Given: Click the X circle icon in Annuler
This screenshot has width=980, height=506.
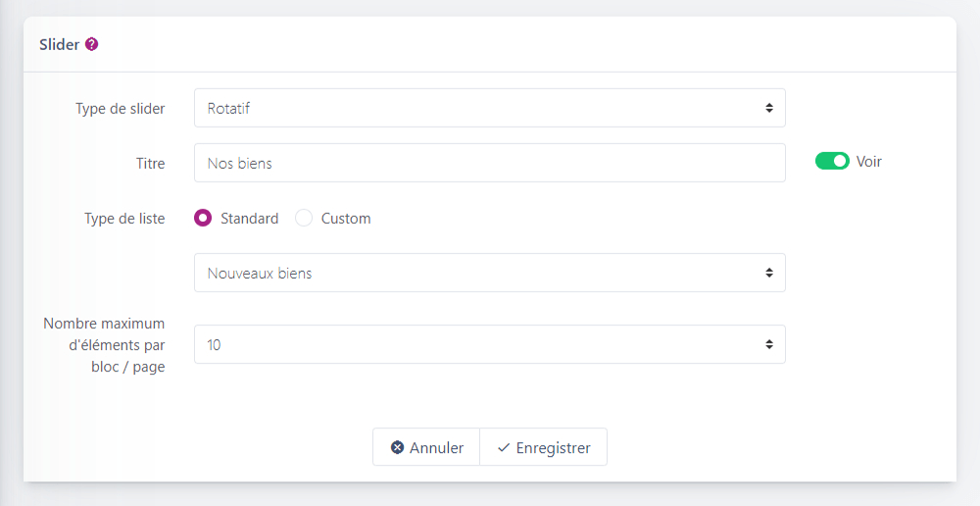Looking at the screenshot, I should coord(397,447).
